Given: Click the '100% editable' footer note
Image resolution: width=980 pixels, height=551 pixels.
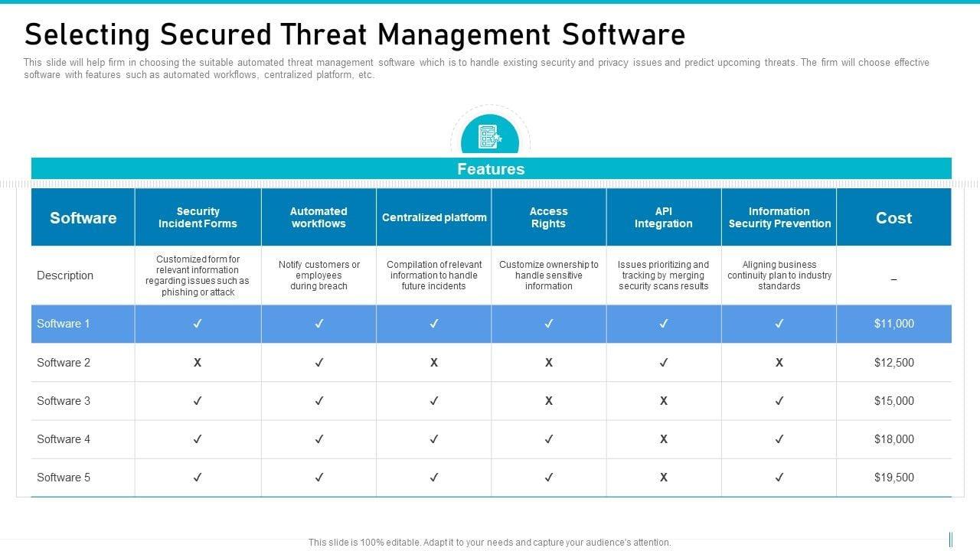Looking at the screenshot, I should pos(490,543).
